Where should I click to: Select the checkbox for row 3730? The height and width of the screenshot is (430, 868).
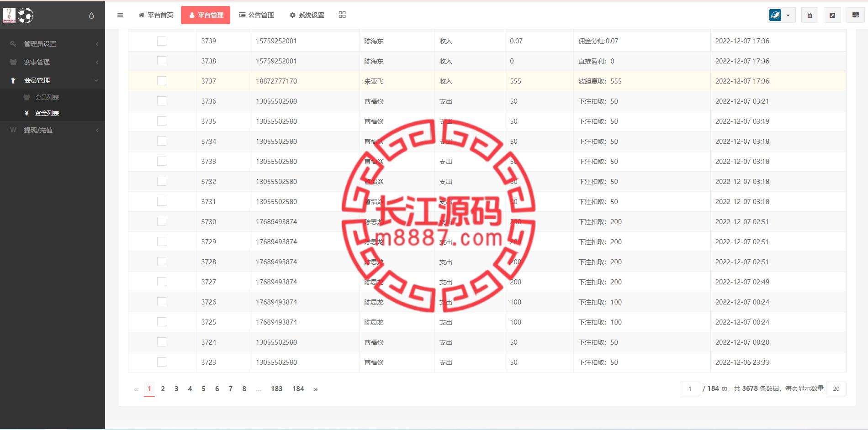[x=162, y=222]
